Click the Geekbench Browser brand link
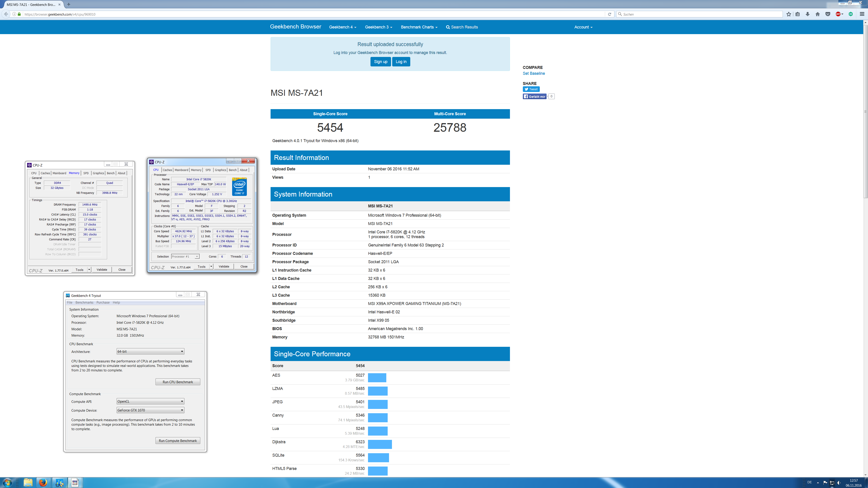 click(295, 27)
